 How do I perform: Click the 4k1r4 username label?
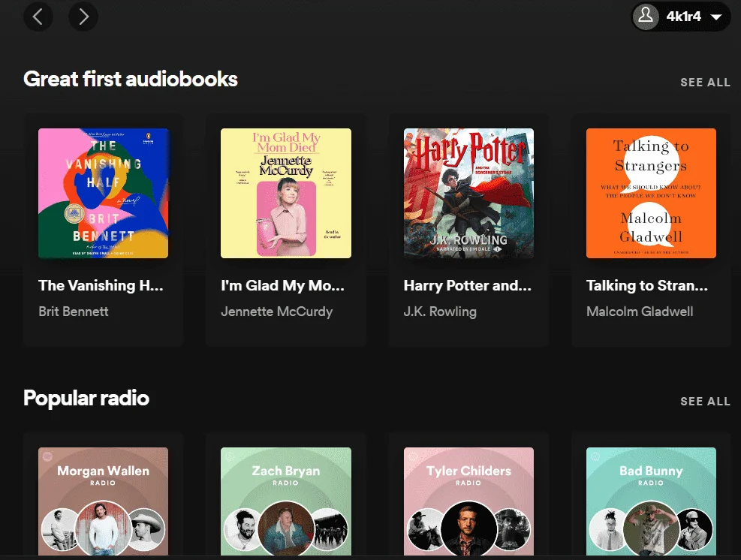point(683,17)
